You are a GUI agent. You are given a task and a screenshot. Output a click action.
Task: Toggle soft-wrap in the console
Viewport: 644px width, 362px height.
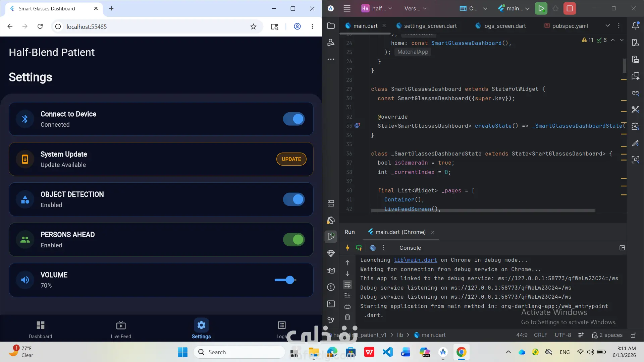(x=347, y=285)
